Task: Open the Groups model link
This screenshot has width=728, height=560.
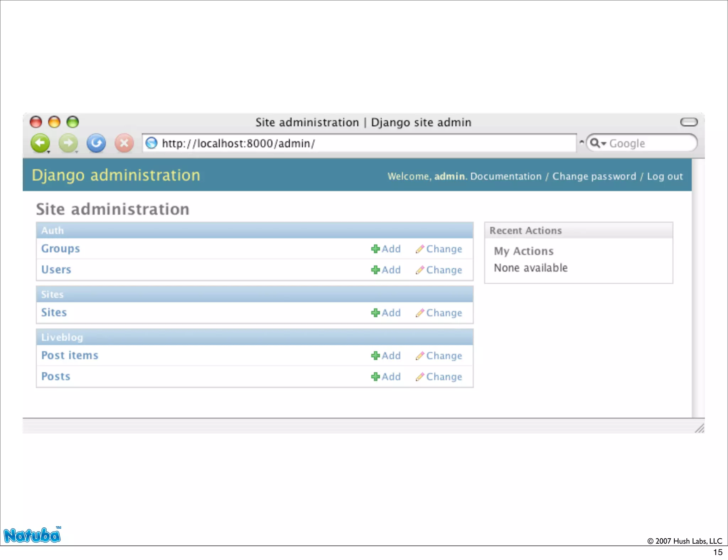Action: (60, 249)
